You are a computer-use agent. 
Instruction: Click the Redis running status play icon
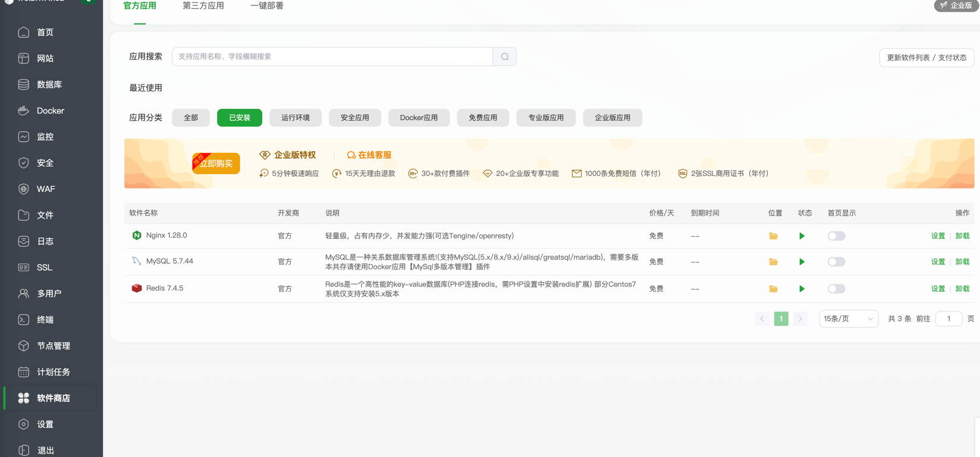click(802, 289)
